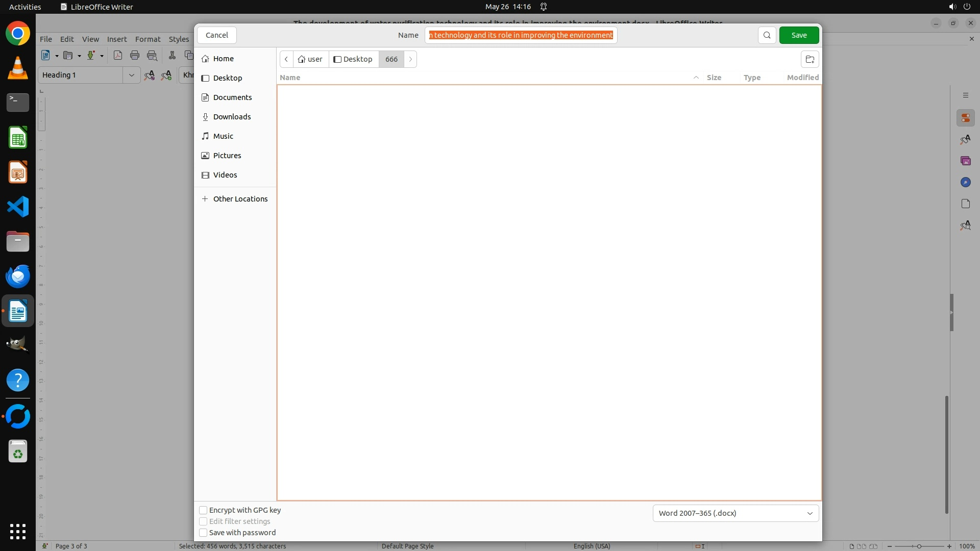Create new folder using folder icon

coord(810,59)
